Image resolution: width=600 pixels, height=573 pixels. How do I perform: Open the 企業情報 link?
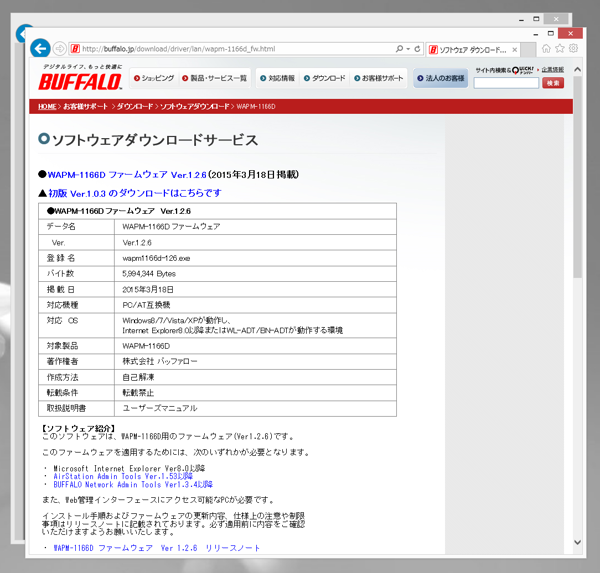click(x=553, y=70)
